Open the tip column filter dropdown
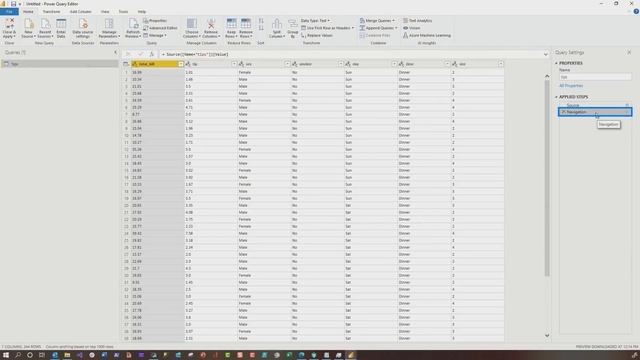The height and width of the screenshot is (360, 640). pos(234,64)
